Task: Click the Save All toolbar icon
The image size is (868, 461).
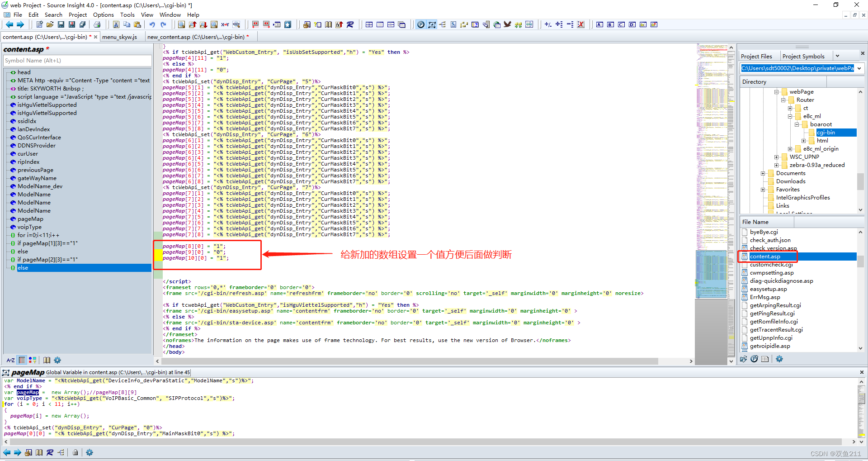Action: pos(83,24)
